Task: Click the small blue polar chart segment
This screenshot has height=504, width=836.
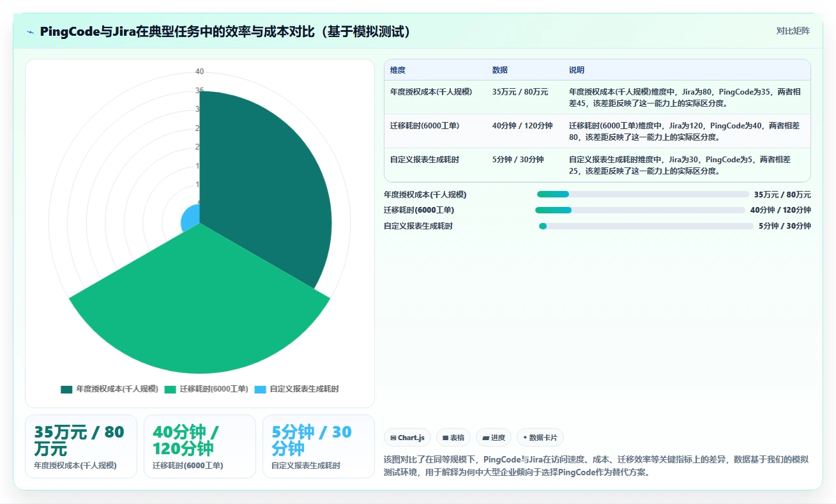Action: tap(190, 219)
